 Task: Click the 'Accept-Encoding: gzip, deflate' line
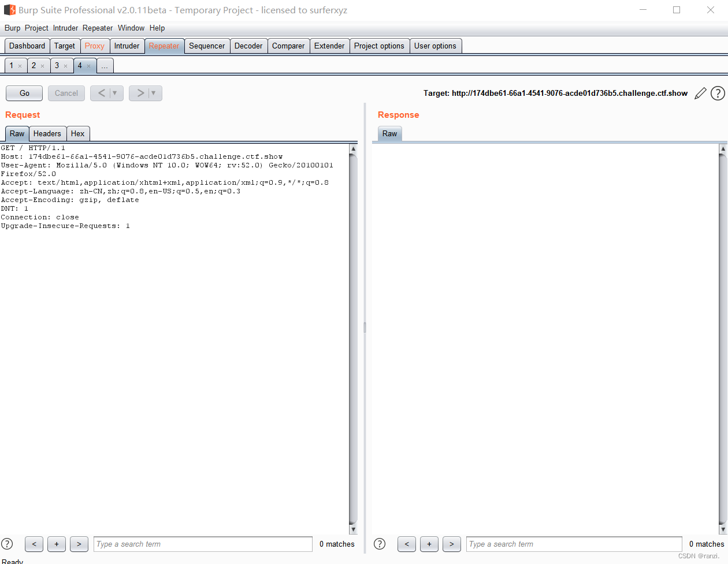(70, 200)
